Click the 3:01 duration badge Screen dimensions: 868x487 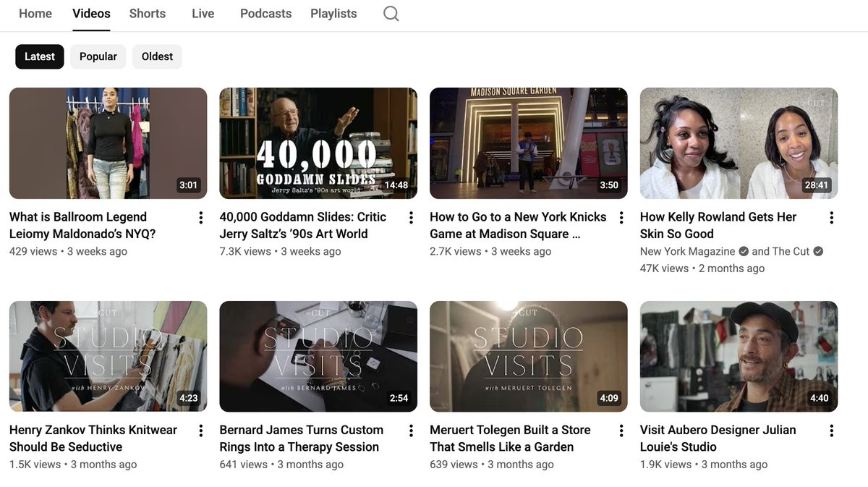coord(189,185)
